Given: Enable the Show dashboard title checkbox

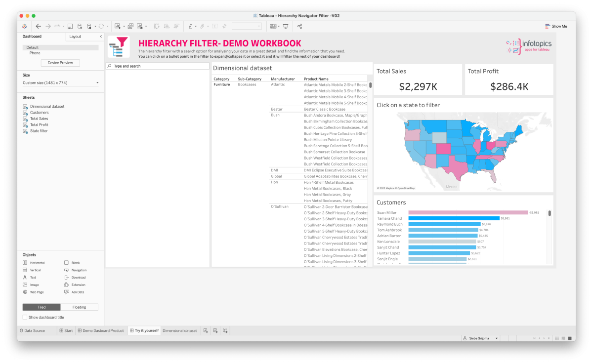Looking at the screenshot, I should (24, 317).
